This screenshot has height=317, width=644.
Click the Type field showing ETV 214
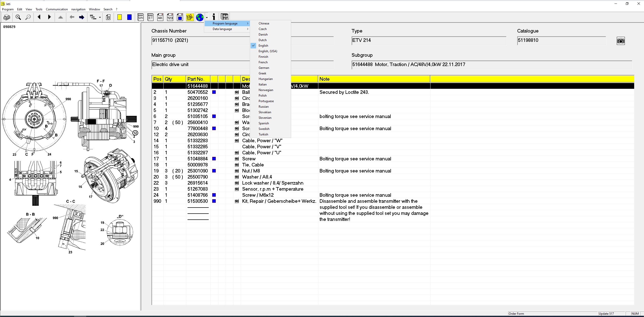tap(429, 40)
